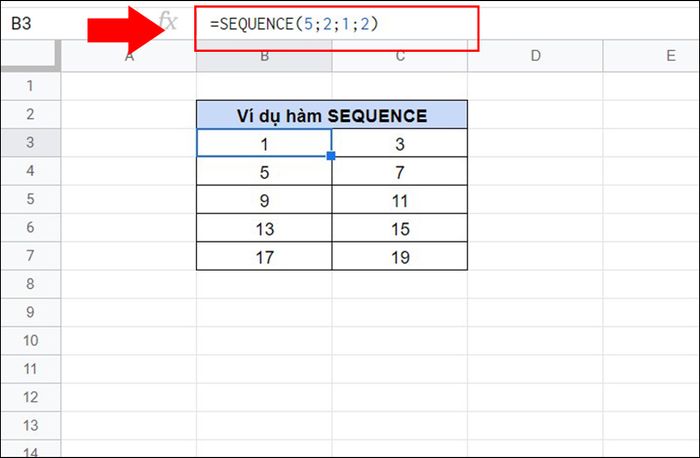Click merged title cell Ví dụ hàm SEQUENCE
The image size is (700, 458).
[332, 116]
